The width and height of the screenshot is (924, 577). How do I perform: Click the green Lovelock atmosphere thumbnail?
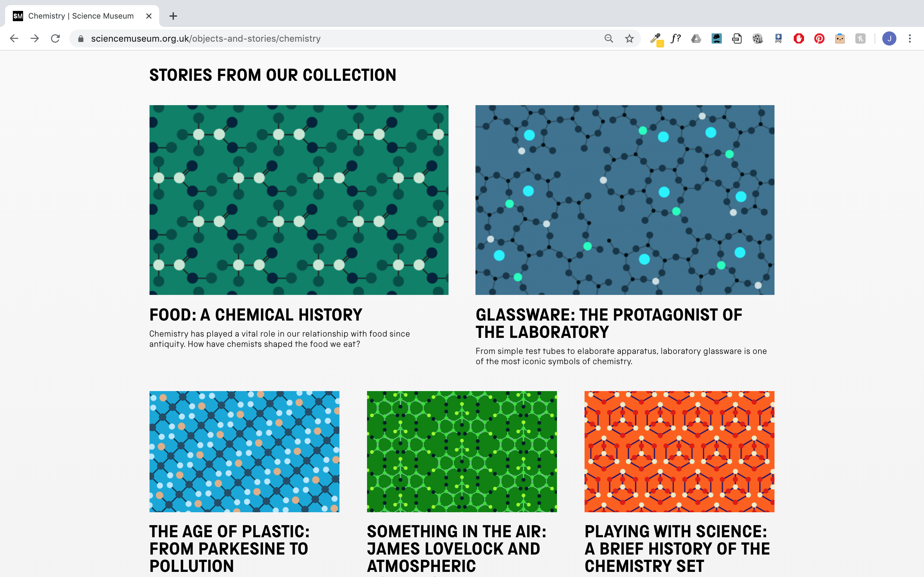462,451
